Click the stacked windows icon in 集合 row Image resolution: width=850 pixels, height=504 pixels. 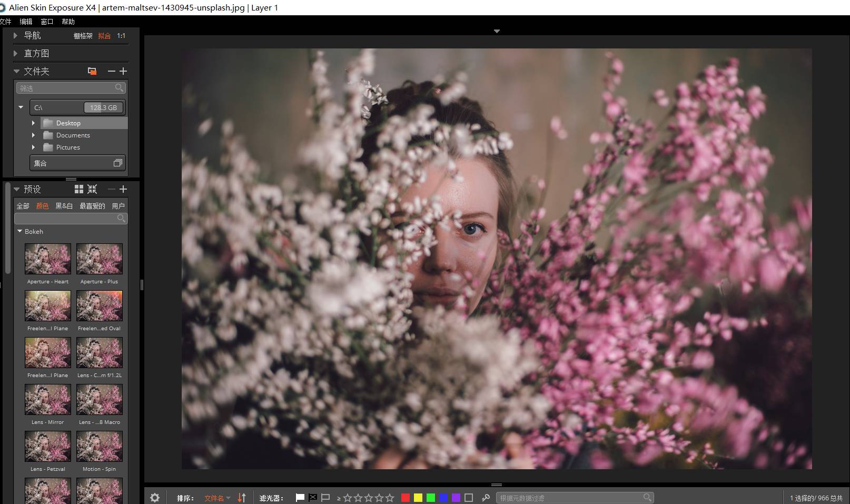(x=117, y=163)
